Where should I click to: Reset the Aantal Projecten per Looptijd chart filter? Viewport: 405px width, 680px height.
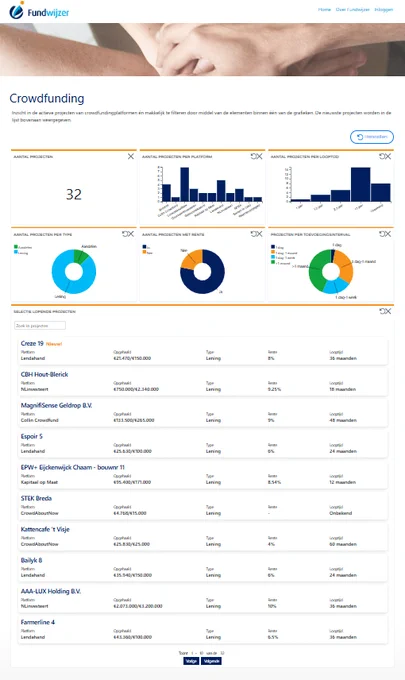click(x=382, y=156)
